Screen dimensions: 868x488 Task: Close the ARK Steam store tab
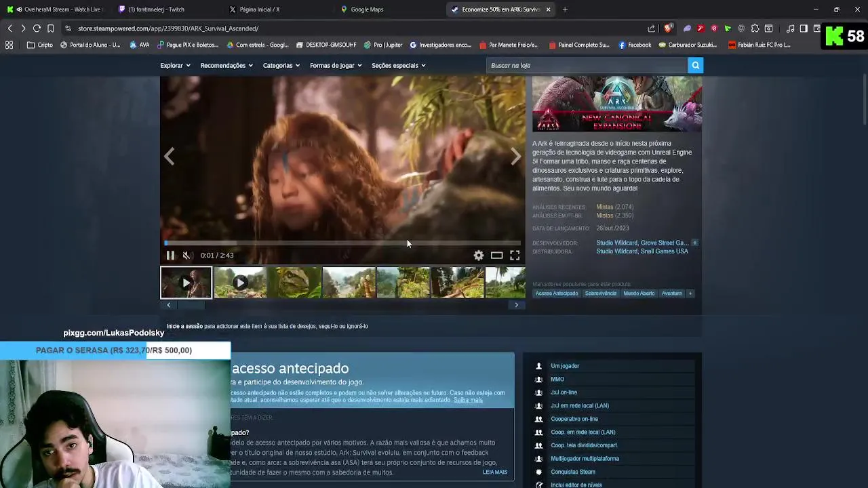click(548, 9)
